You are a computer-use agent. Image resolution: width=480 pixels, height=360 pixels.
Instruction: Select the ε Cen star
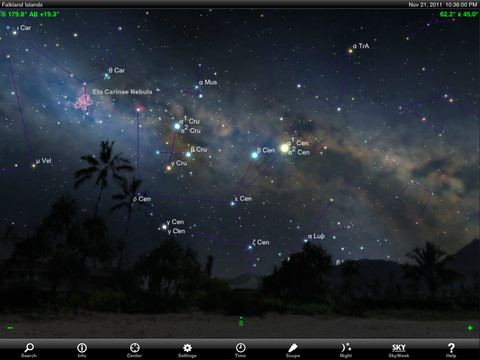233,203
